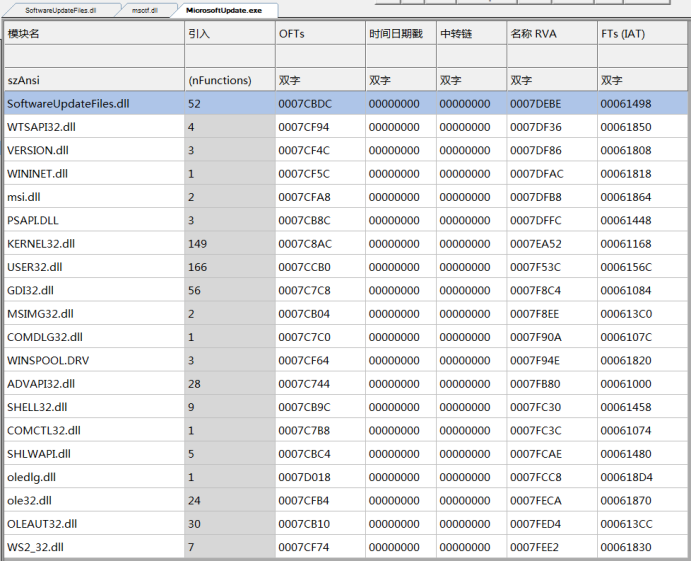The width and height of the screenshot is (692, 561).
Task: Select the SHELL32.dll module row
Action: click(346, 407)
